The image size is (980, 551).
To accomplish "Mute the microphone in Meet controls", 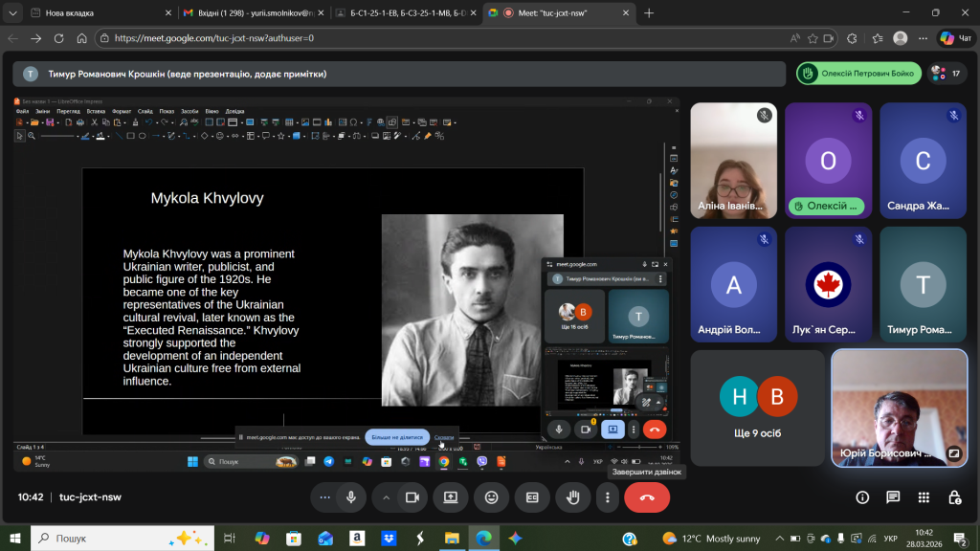I will point(351,497).
